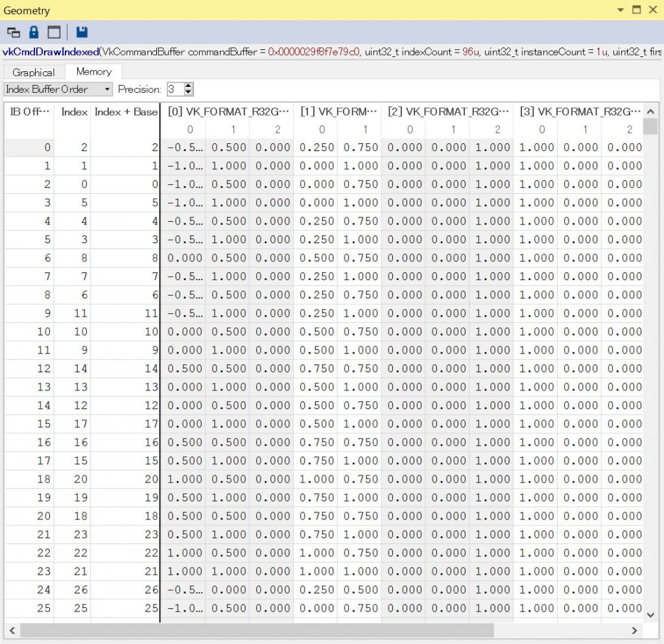The height and width of the screenshot is (644, 664).
Task: Click the Precision value input field
Action: pyautogui.click(x=175, y=89)
